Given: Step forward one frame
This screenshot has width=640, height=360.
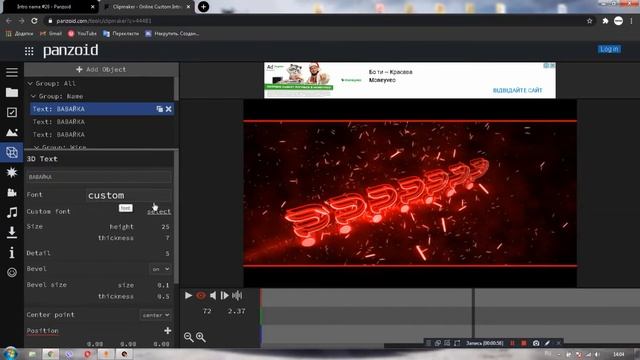Looking at the screenshot, I should tap(224, 295).
